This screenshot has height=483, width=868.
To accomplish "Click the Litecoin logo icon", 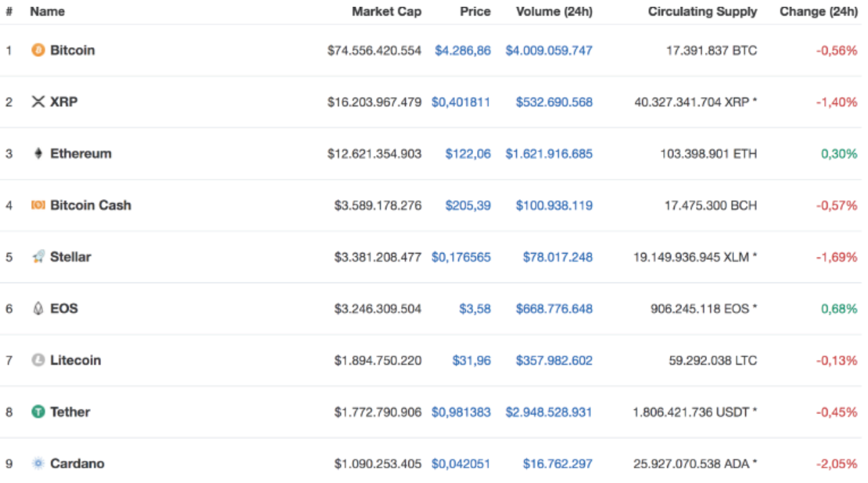I will point(38,360).
